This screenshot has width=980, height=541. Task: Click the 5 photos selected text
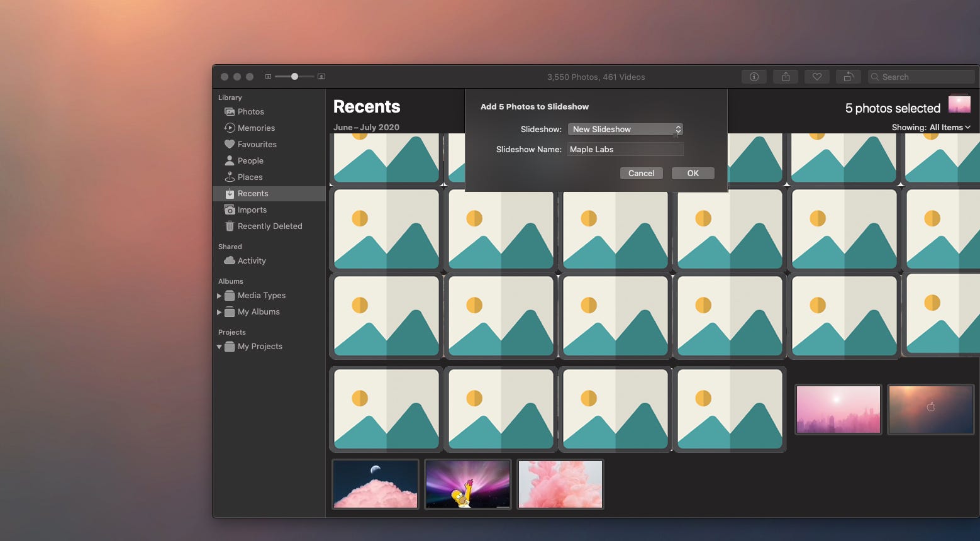click(893, 108)
